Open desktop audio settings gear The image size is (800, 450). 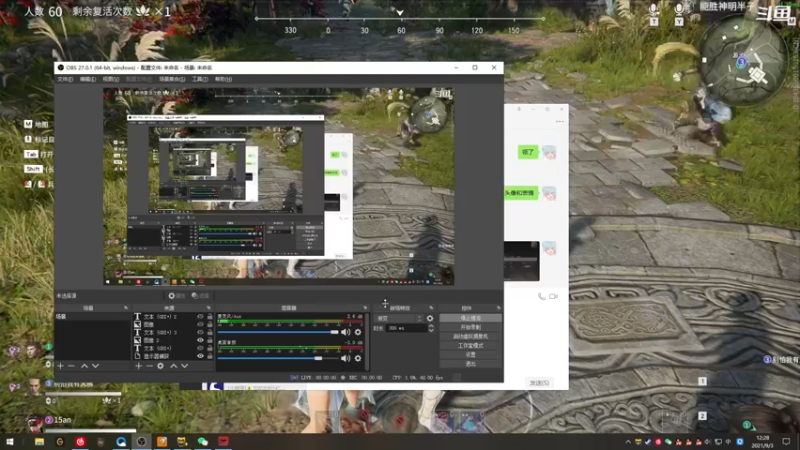[358, 358]
